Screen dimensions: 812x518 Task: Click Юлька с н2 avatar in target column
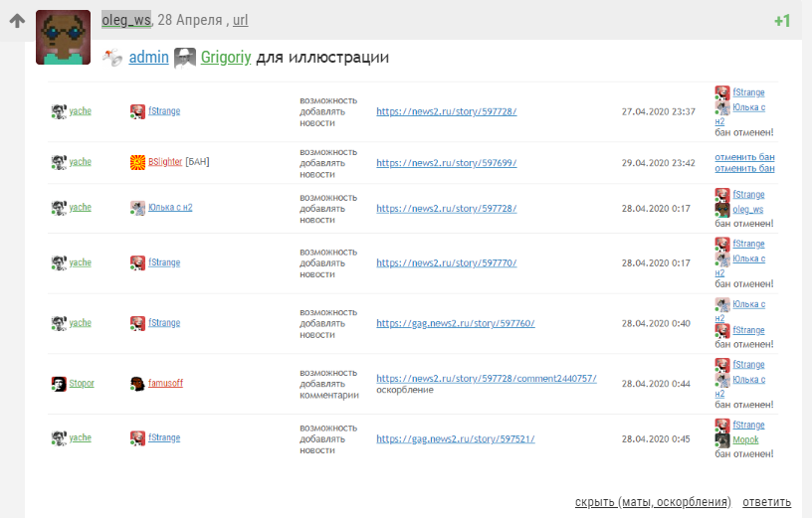tap(137, 208)
